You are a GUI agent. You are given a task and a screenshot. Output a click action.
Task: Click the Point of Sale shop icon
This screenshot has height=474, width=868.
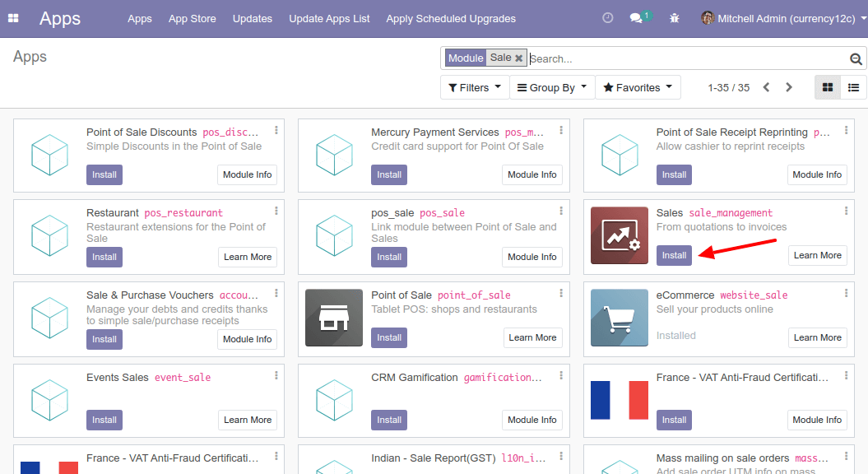(334, 318)
